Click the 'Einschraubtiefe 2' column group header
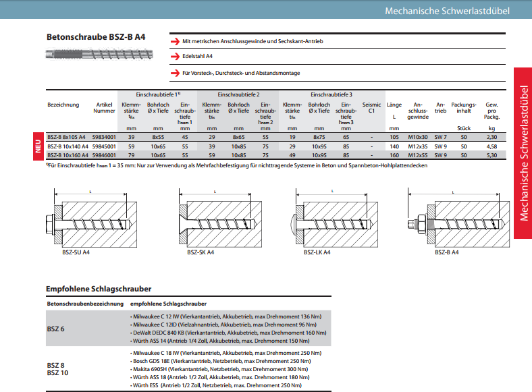The height and width of the screenshot is (392, 532). pyautogui.click(x=238, y=94)
